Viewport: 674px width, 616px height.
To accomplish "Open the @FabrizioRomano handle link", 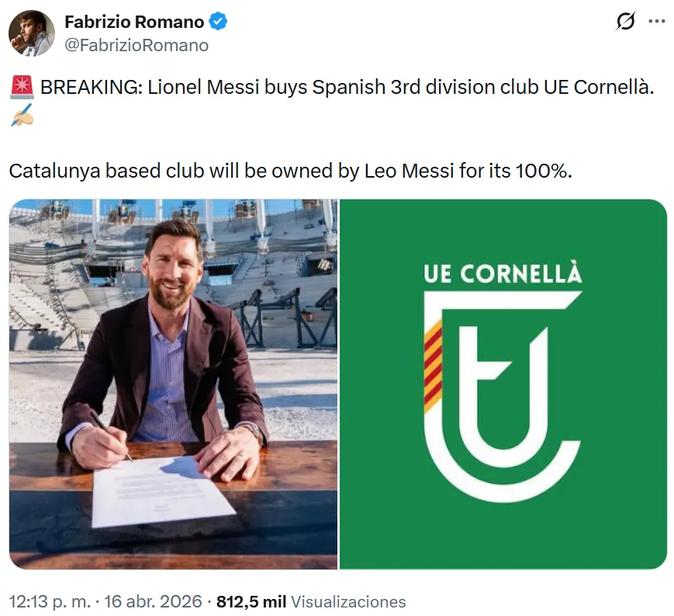I will point(137,45).
